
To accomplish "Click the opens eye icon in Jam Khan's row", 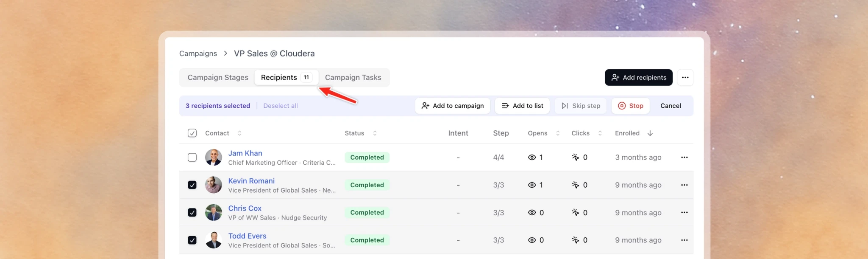I will [x=531, y=157].
